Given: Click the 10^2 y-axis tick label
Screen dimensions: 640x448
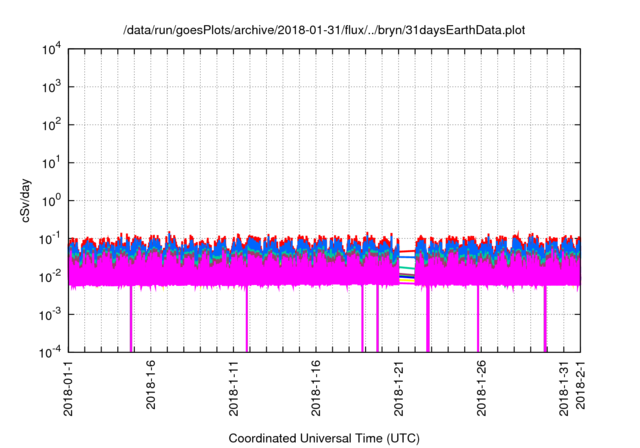Looking at the screenshot, I should pos(51,125).
